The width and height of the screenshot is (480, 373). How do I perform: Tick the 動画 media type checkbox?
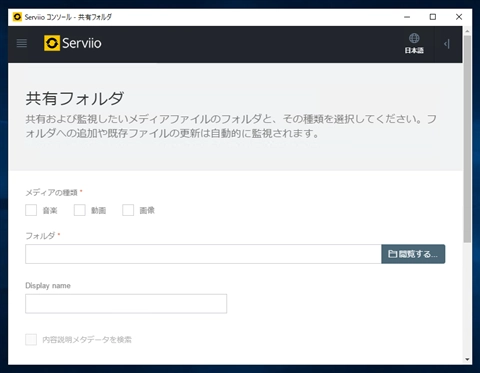[x=80, y=210]
